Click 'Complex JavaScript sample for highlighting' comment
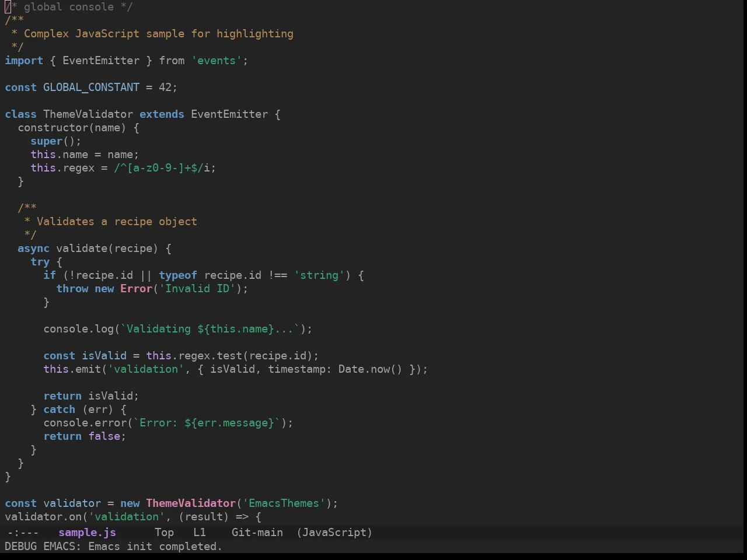Viewport: 747px width, 560px height. 159,34
